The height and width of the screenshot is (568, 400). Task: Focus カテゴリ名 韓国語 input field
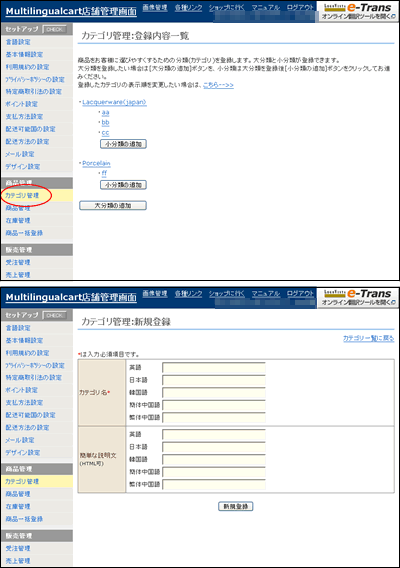214,393
